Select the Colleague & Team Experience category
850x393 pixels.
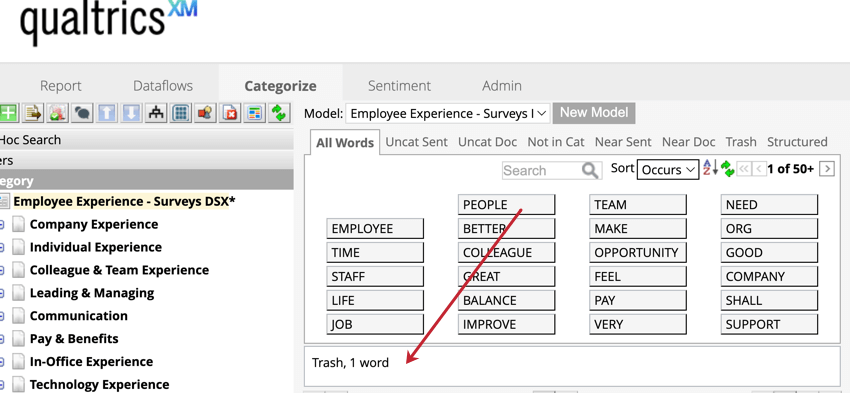click(x=119, y=270)
